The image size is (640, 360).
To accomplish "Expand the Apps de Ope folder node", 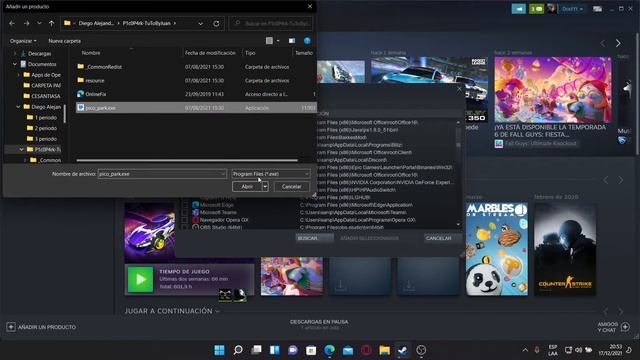I will coord(18,75).
